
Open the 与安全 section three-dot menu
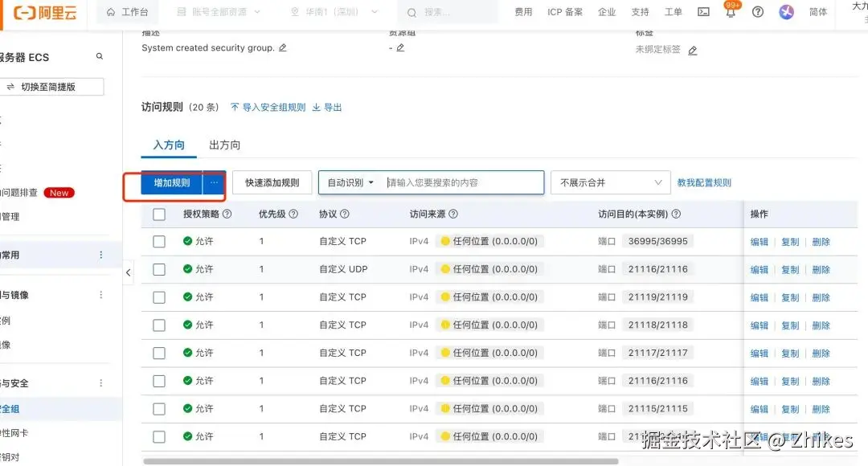click(100, 382)
